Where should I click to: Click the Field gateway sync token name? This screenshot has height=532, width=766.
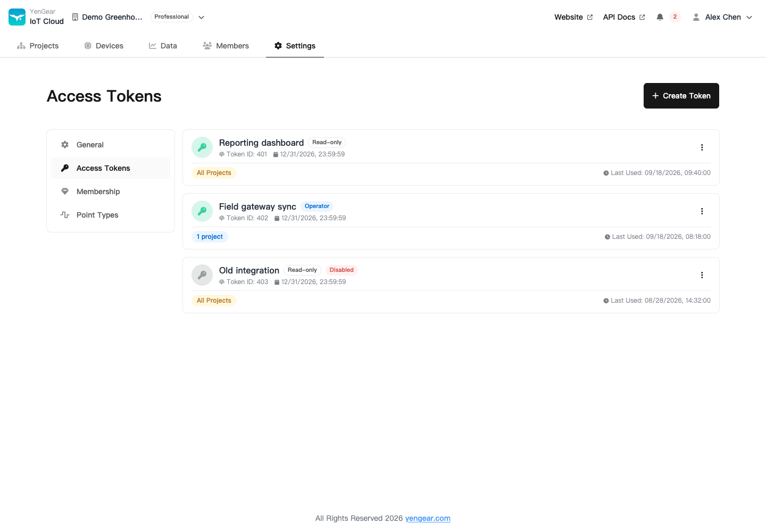pyautogui.click(x=257, y=206)
